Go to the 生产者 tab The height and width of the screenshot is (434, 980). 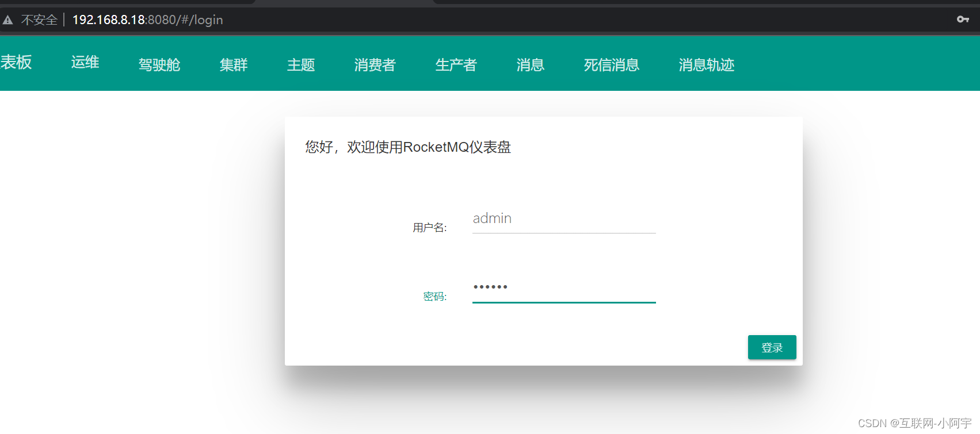[456, 65]
